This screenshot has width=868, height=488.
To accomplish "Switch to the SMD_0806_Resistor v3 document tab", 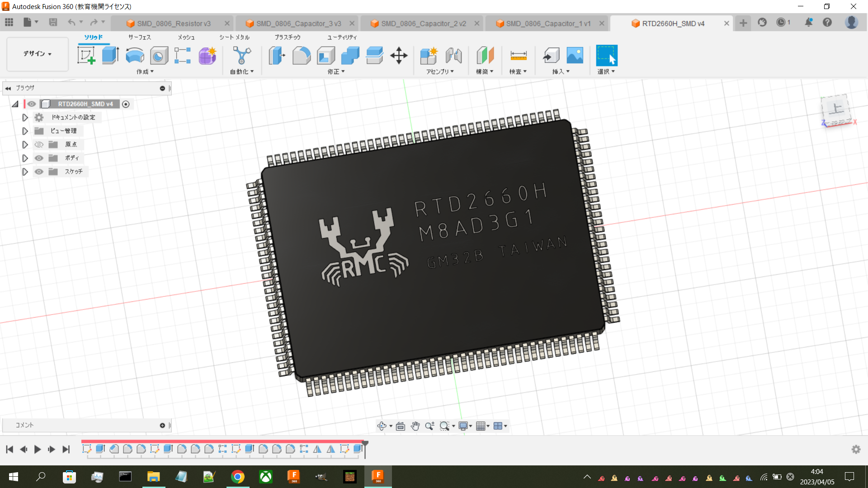I will tap(174, 23).
